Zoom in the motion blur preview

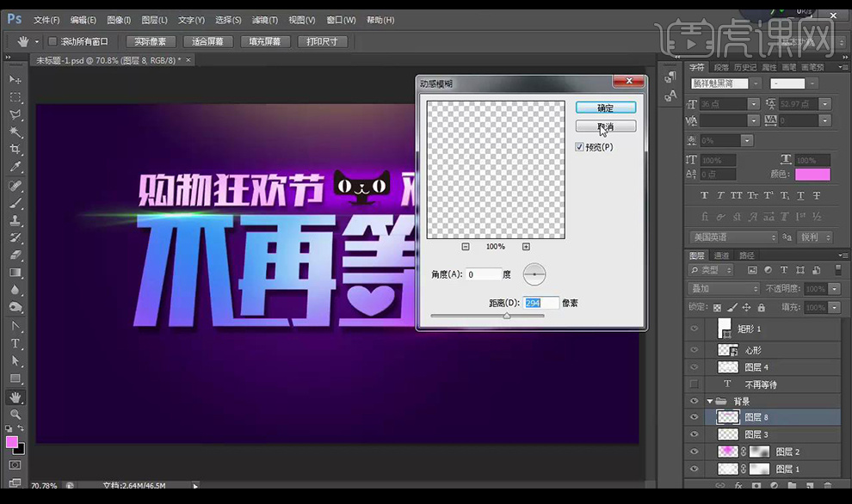point(526,247)
